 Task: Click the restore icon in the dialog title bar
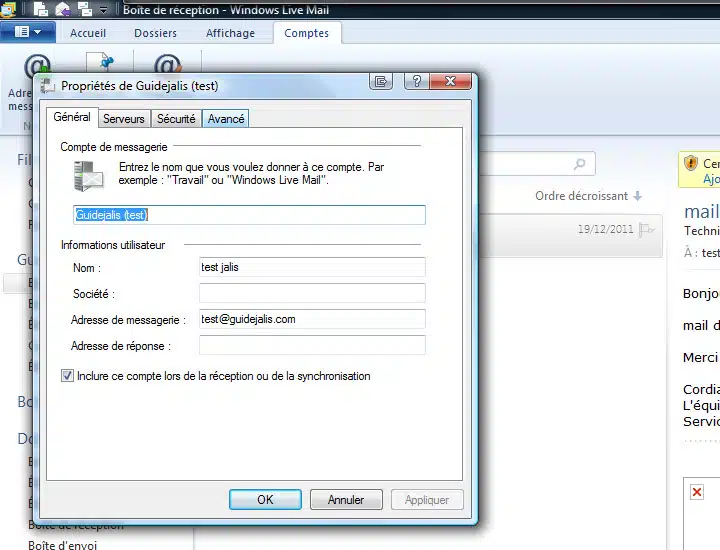pos(381,82)
